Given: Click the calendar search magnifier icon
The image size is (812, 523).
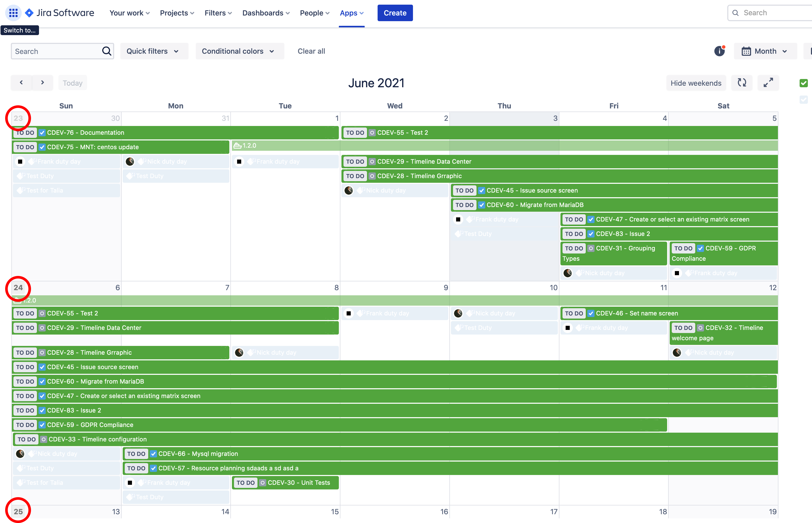Looking at the screenshot, I should (x=107, y=51).
